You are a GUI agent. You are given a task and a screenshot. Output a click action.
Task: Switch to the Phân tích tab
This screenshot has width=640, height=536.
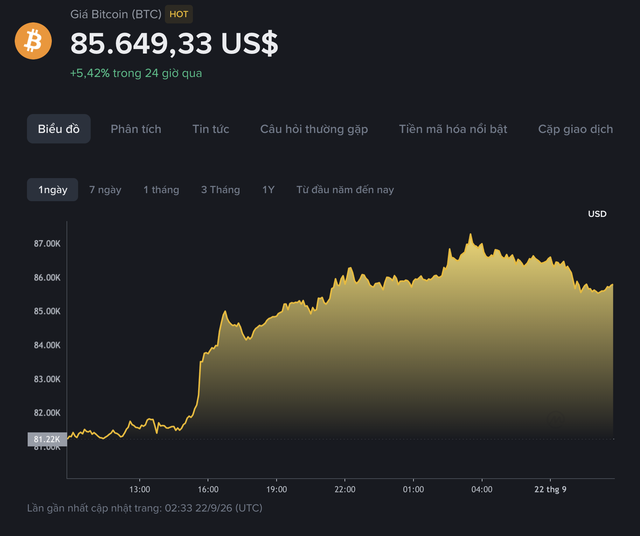(x=136, y=129)
